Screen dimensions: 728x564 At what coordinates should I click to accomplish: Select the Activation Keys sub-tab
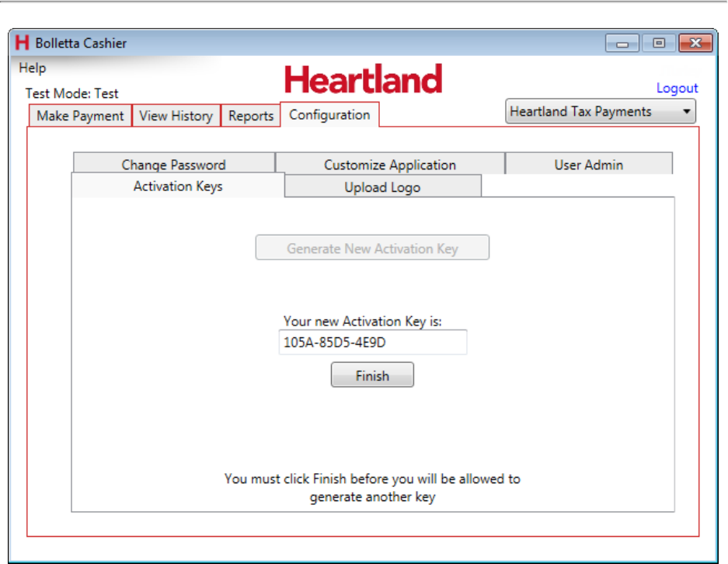(178, 186)
